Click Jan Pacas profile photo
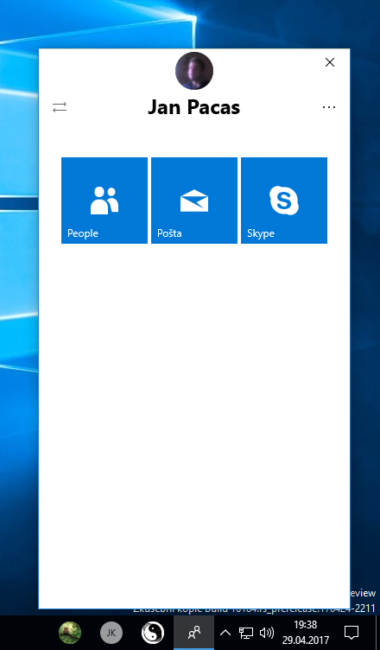 [194, 70]
